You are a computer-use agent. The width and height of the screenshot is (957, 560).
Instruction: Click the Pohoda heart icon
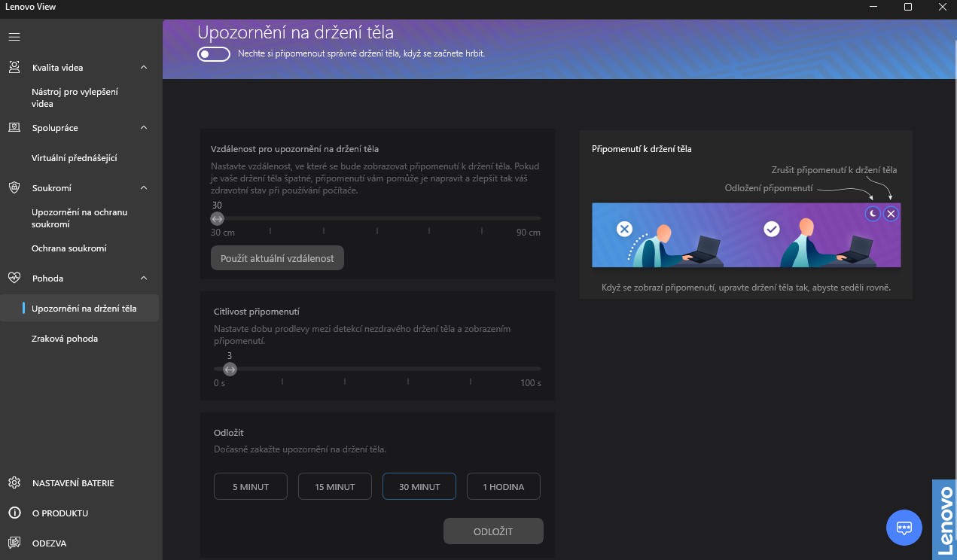click(14, 278)
